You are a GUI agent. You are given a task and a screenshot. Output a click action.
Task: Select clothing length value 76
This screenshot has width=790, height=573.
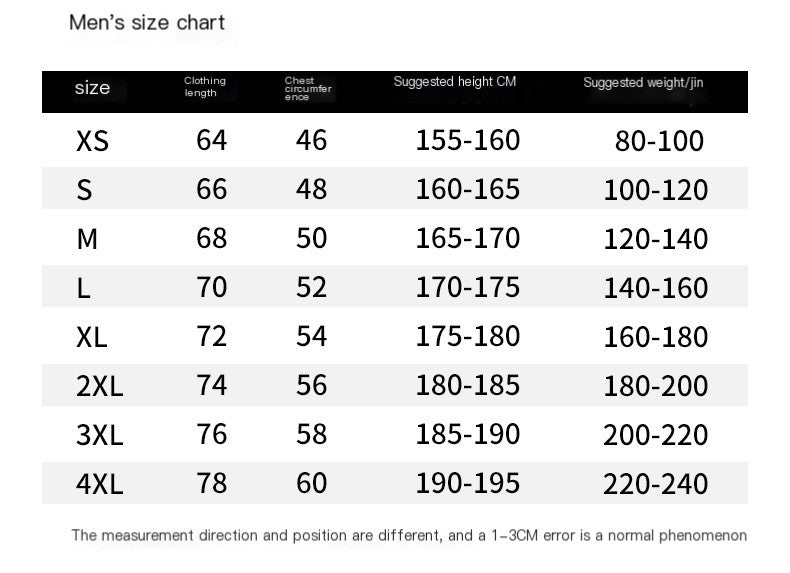click(x=212, y=435)
